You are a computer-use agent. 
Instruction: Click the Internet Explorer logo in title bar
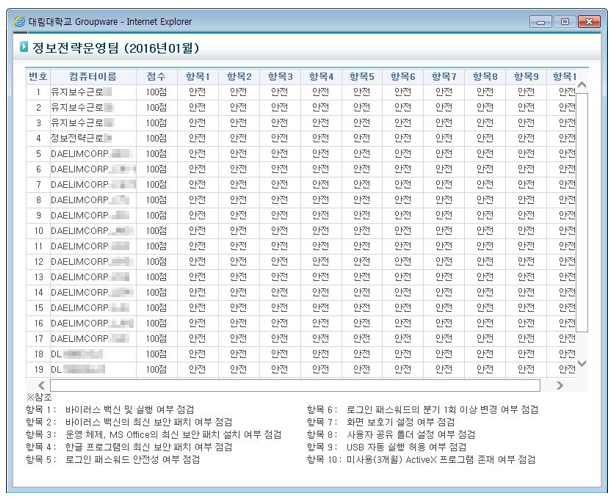coord(19,21)
